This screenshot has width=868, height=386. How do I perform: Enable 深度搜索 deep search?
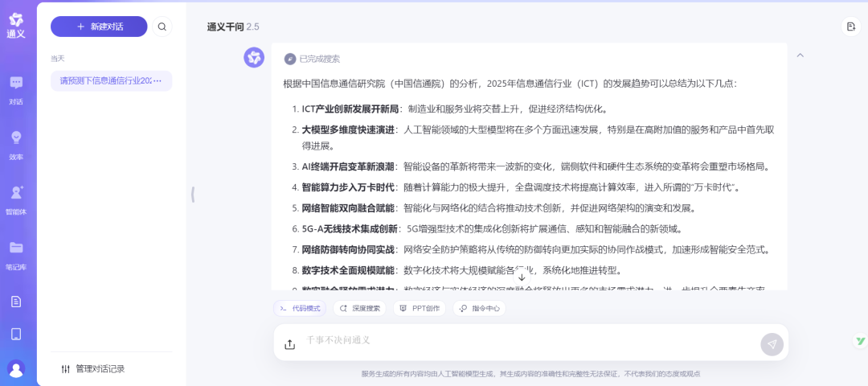360,309
